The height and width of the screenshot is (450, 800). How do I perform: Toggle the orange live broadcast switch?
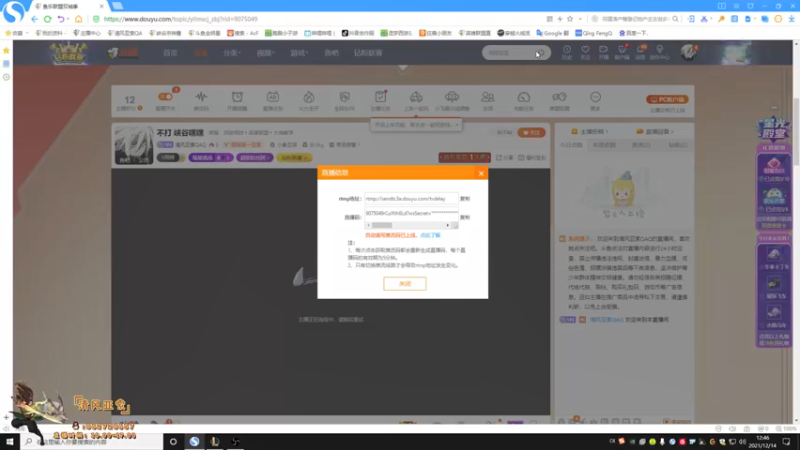point(165,97)
